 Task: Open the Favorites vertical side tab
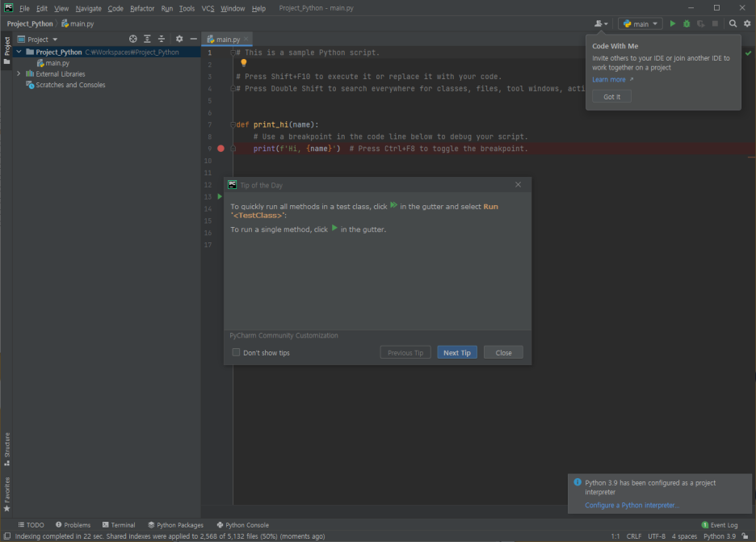6,494
